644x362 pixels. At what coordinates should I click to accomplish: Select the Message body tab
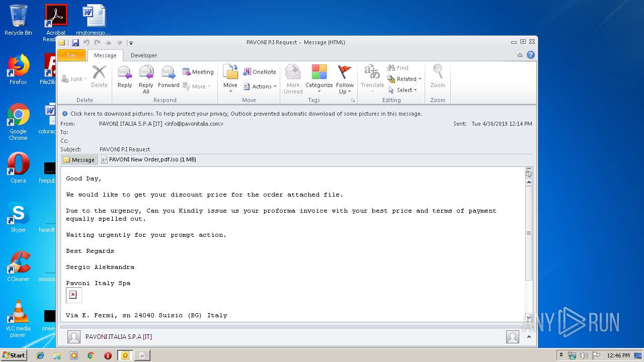point(79,160)
